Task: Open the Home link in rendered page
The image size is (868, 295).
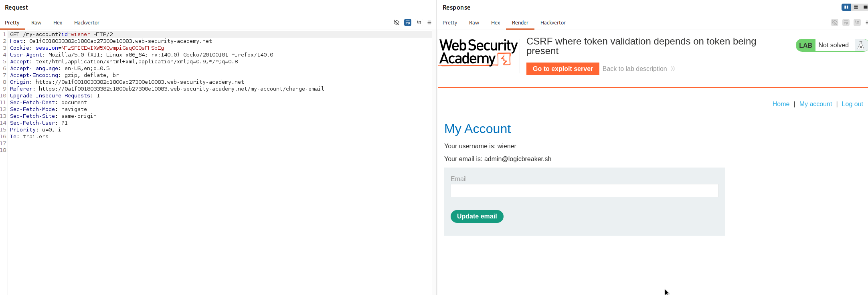Action: point(781,104)
